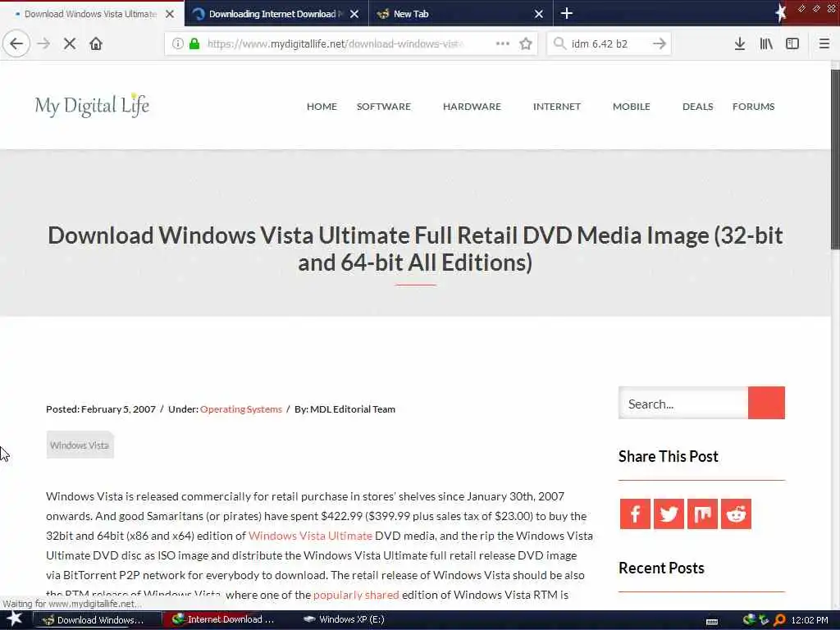The height and width of the screenshot is (630, 840).
Task: Click the article title heading
Action: coord(415,249)
